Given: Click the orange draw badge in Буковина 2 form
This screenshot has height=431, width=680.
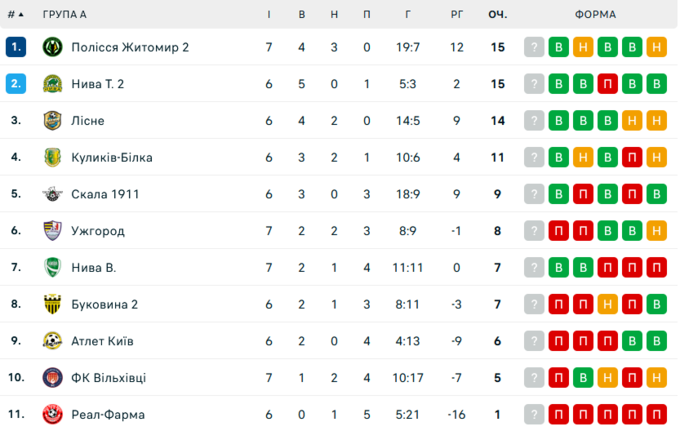Looking at the screenshot, I should point(608,304).
